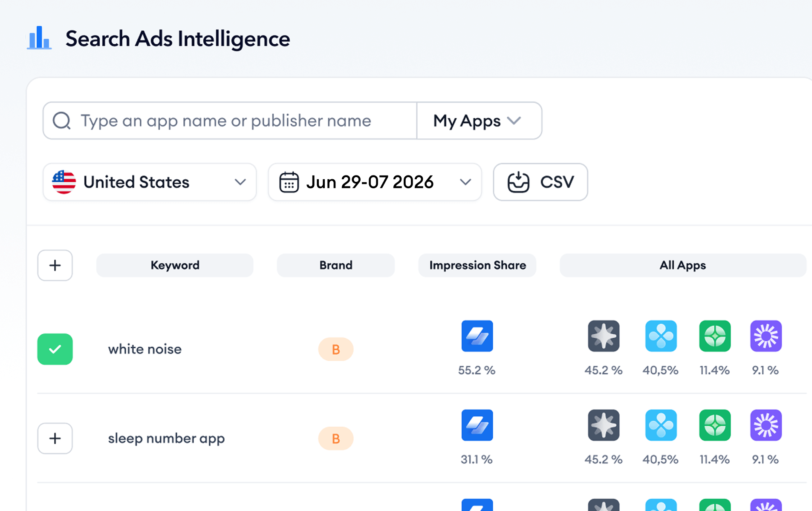Viewport: 812px width, 511px height.
Task: Click the chevron in United States selector
Action: click(x=240, y=182)
